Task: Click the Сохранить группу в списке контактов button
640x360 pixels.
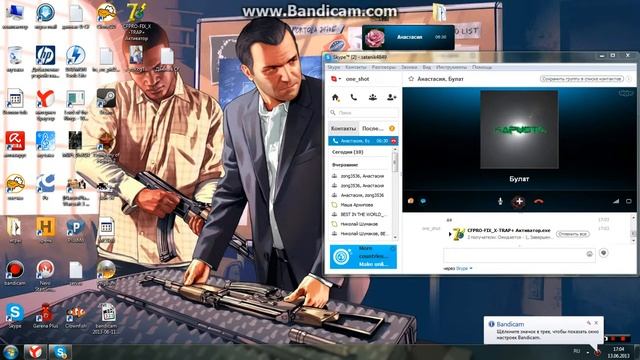Action: coord(582,79)
